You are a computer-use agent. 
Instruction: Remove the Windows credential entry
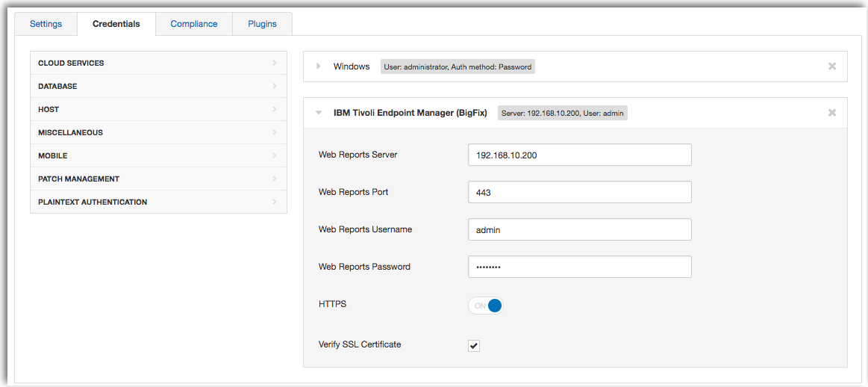831,66
